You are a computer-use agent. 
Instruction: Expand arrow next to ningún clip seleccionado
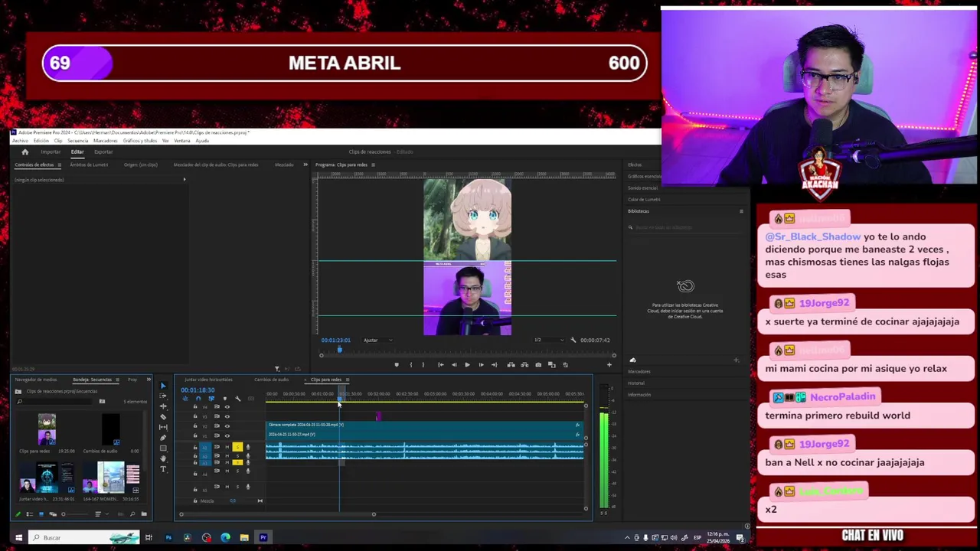(184, 180)
